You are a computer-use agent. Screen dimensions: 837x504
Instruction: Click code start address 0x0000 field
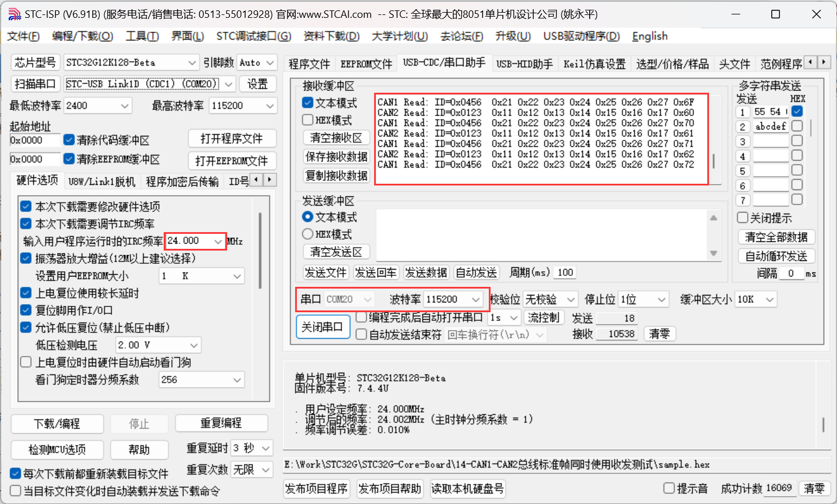tap(35, 140)
